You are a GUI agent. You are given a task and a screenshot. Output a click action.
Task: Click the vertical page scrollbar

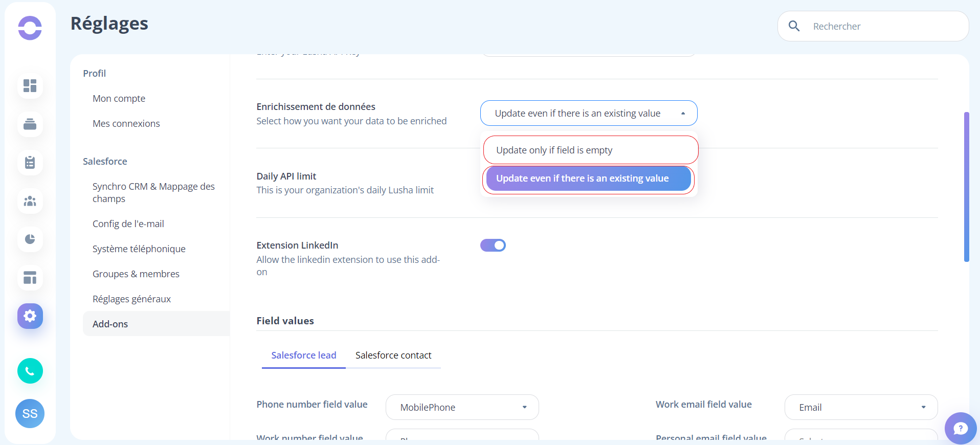[967, 187]
